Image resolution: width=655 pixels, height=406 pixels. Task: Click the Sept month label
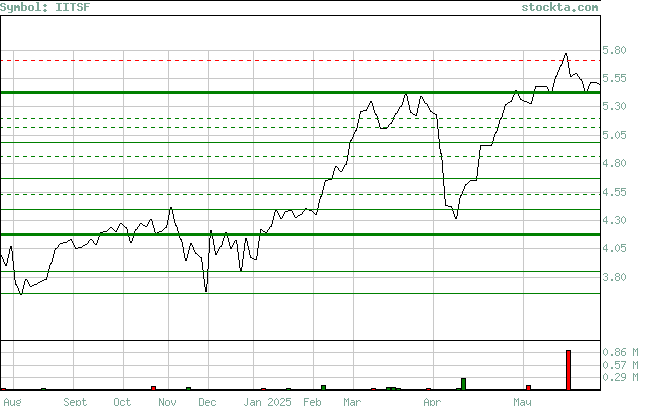click(75, 402)
